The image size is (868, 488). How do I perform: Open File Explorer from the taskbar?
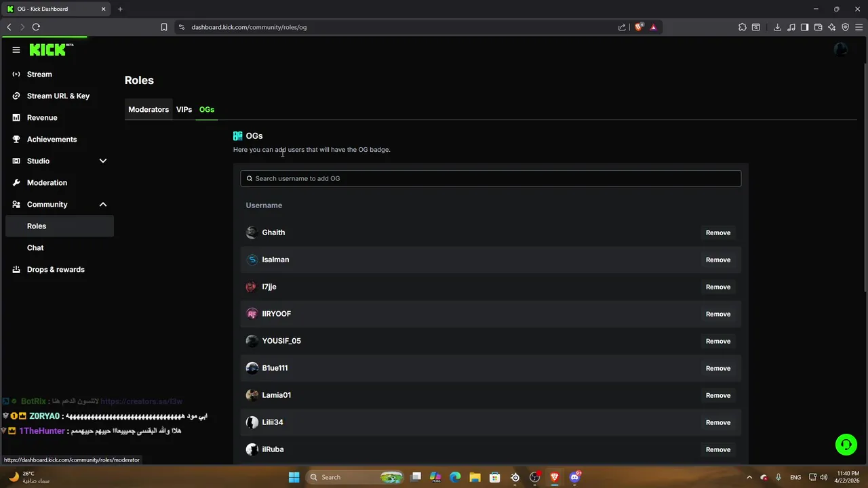point(475,477)
